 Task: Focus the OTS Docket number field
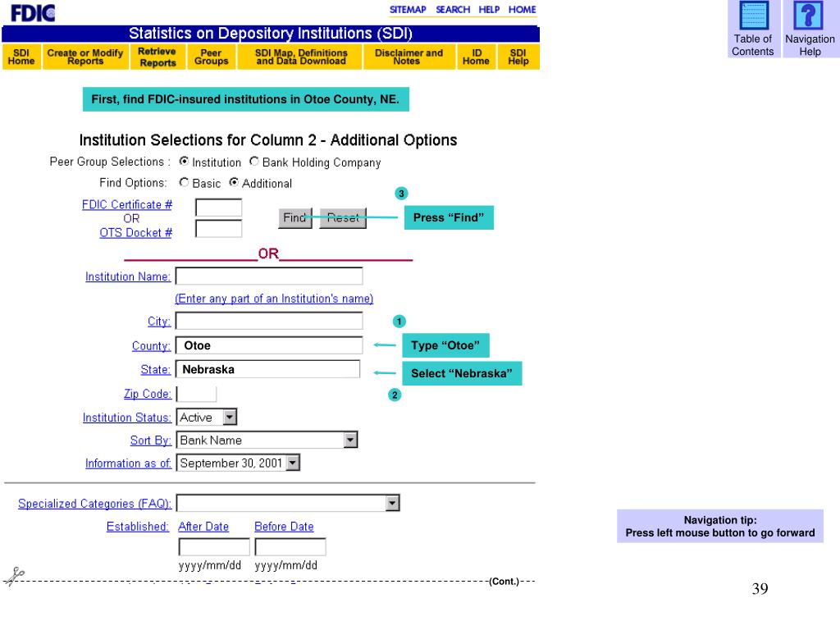point(218,229)
